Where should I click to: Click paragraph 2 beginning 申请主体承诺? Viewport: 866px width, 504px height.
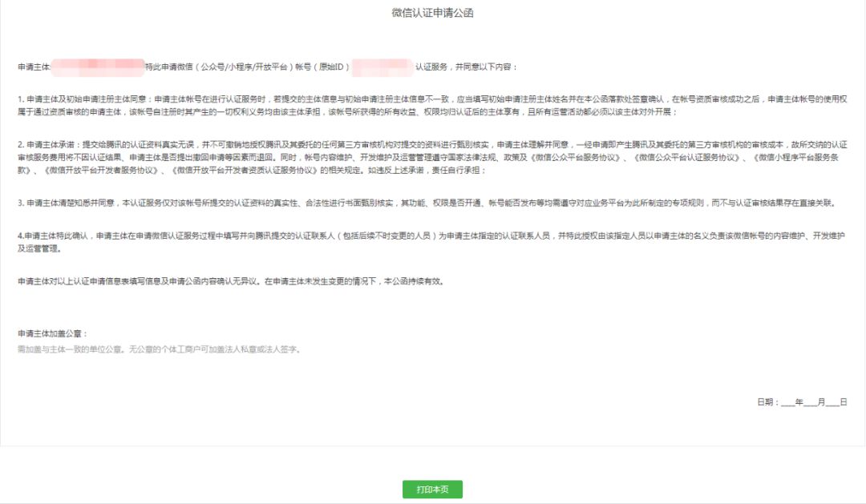[x=432, y=157]
